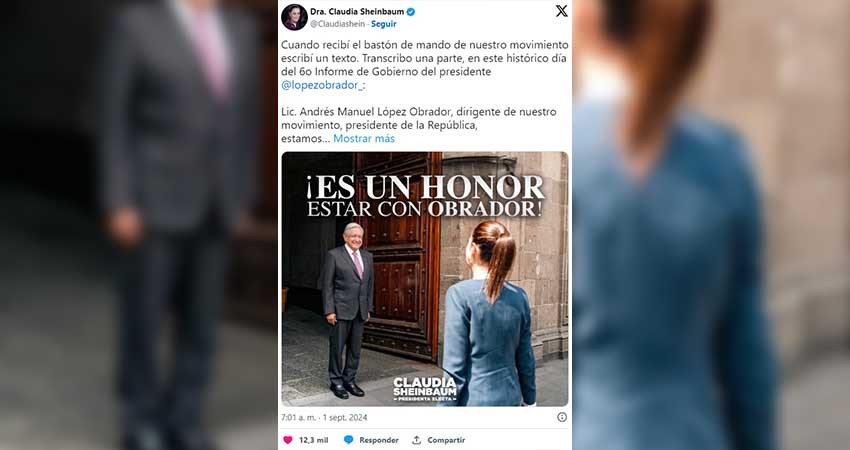Click the reply speech bubble icon
Viewport: 850px width, 450px height.
(349, 440)
